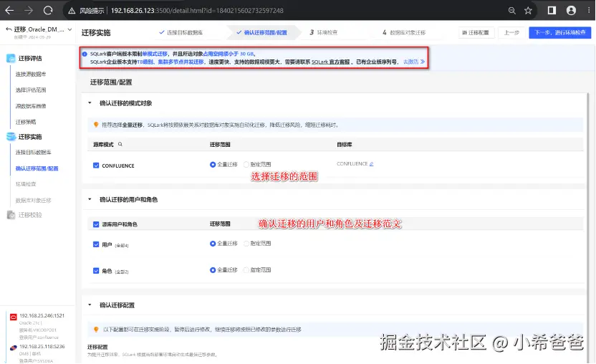
Task: Click the 迁移校验 section icon
Action: point(11,215)
